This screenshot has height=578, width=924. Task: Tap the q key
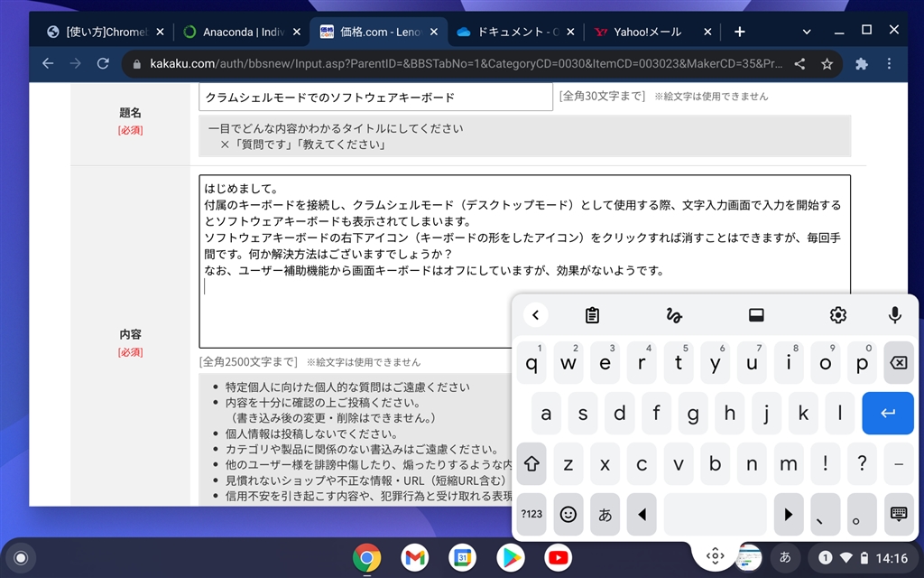(531, 363)
